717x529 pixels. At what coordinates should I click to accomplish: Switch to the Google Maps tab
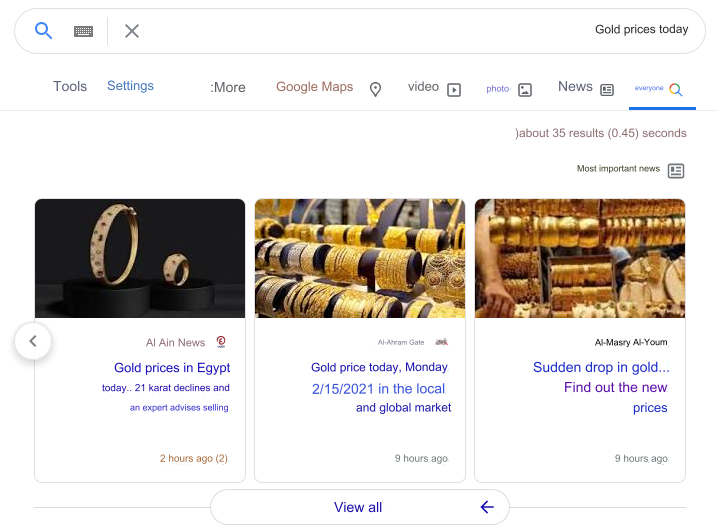coord(315,86)
